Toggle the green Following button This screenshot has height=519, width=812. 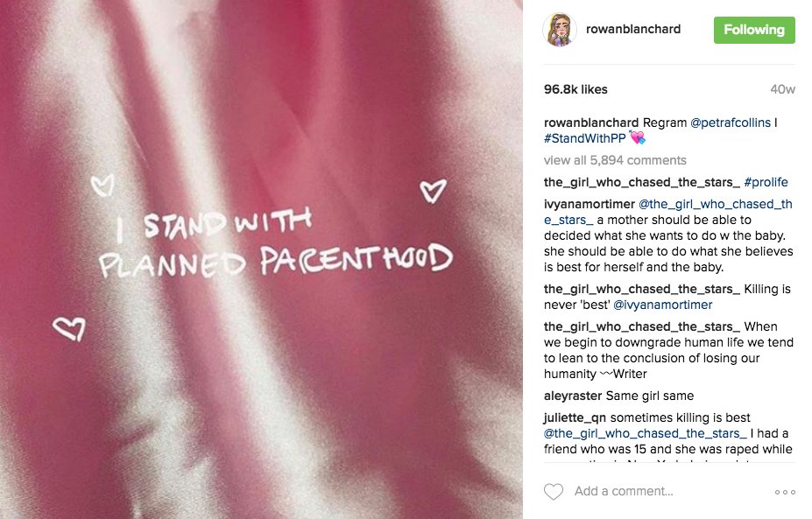(x=754, y=30)
